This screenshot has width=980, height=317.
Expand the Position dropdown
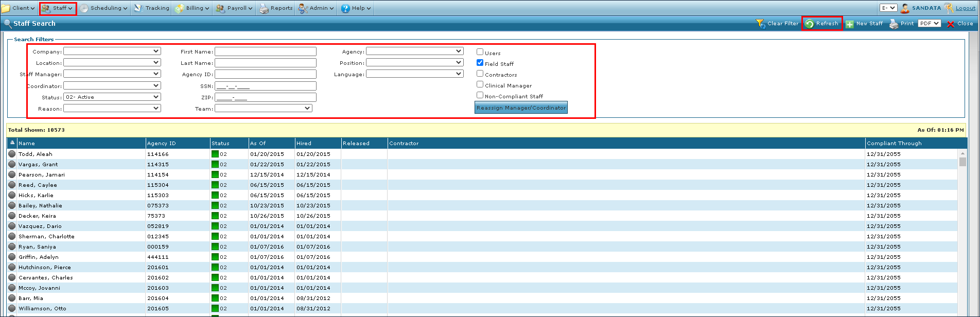click(x=414, y=63)
